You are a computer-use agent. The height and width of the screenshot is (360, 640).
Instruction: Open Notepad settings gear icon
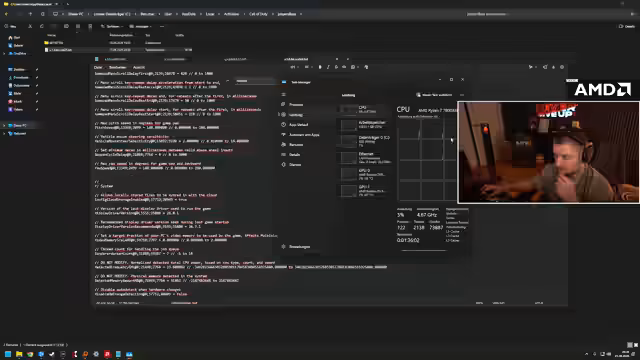point(562,67)
